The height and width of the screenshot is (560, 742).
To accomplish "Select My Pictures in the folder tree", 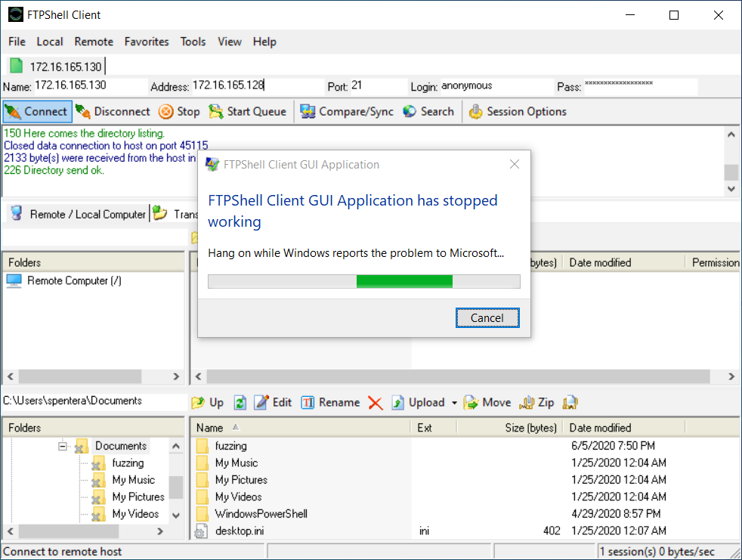I will coord(138,497).
